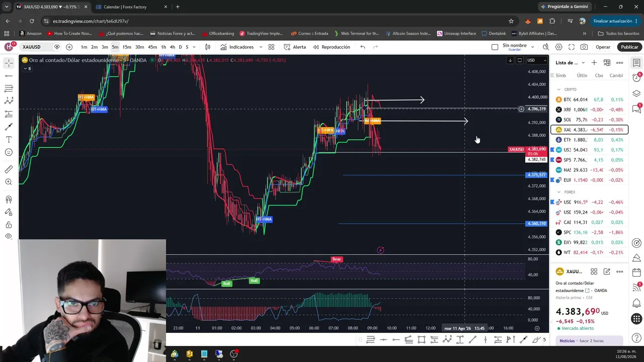Open the notifications bell icon
This screenshot has height=362, width=644.
click(636, 303)
